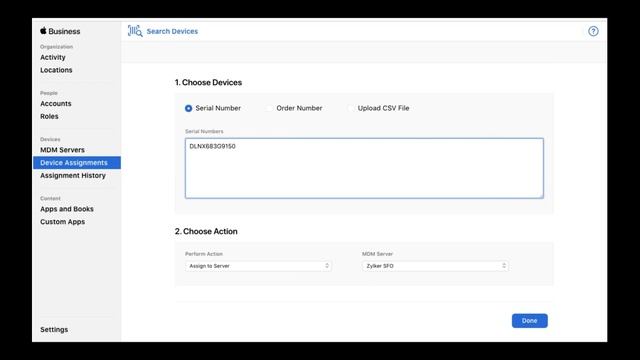Open Locations in the sidebar
Viewport: 640px width, 360px height.
coord(56,70)
